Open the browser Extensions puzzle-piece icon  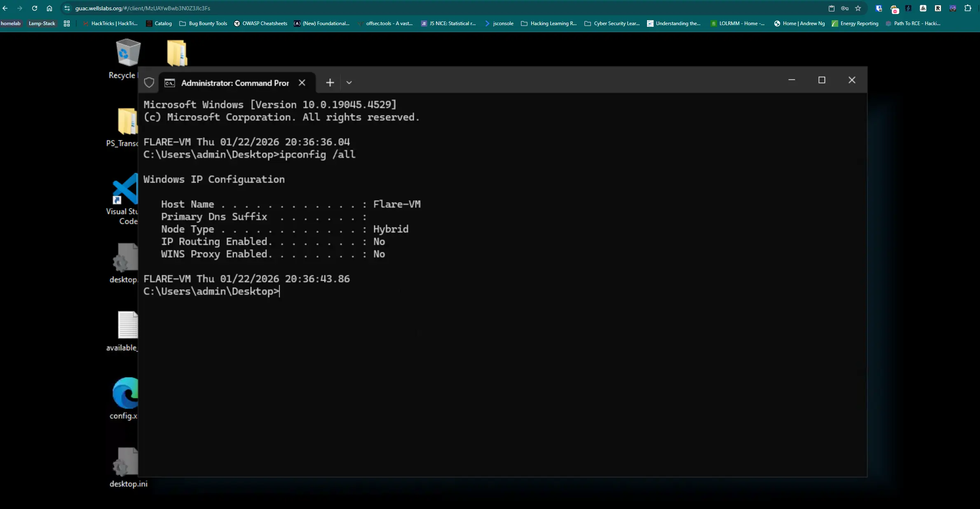point(968,8)
